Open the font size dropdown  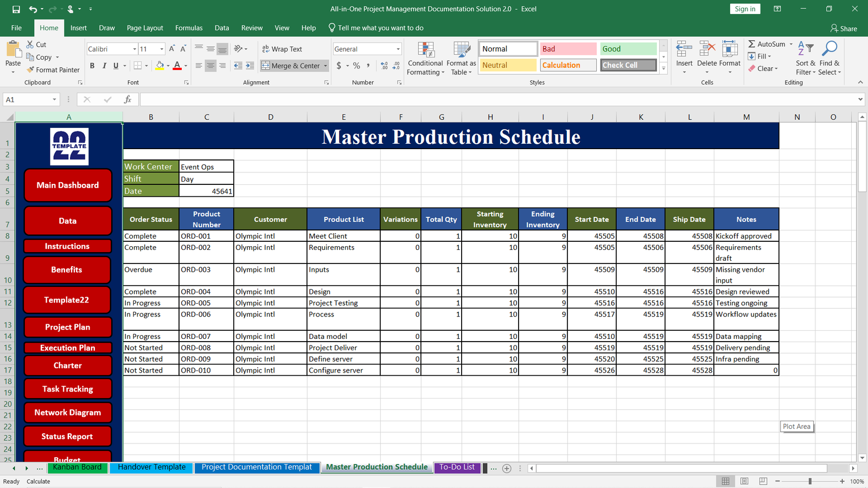click(162, 49)
